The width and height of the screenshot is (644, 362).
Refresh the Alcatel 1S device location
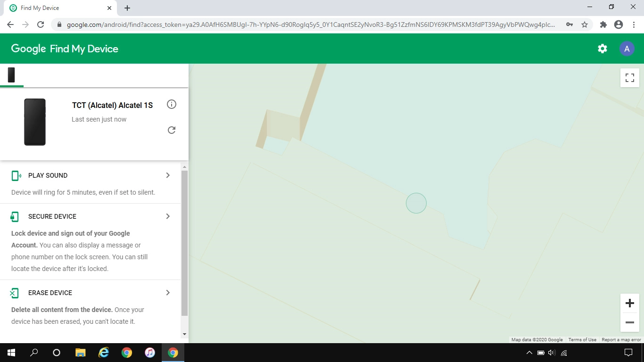pos(172,130)
